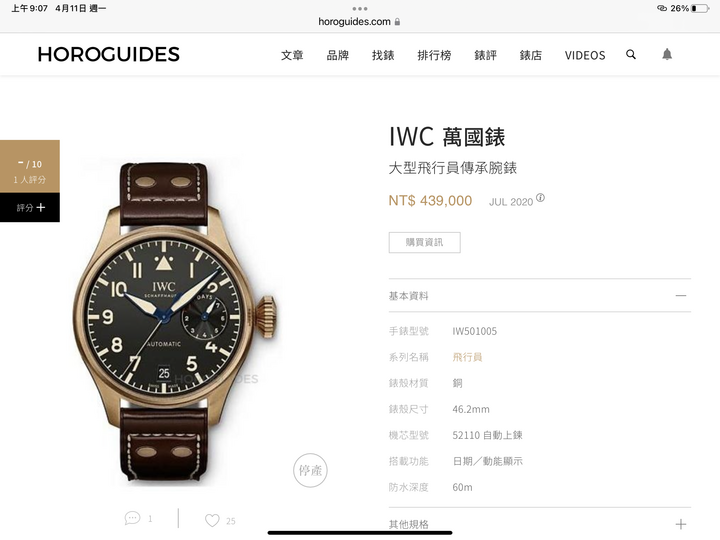
Task: Tap the heart like icon
Action: [212, 520]
